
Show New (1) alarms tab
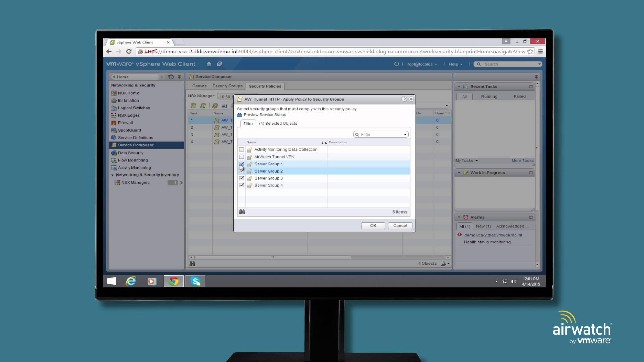click(x=483, y=226)
